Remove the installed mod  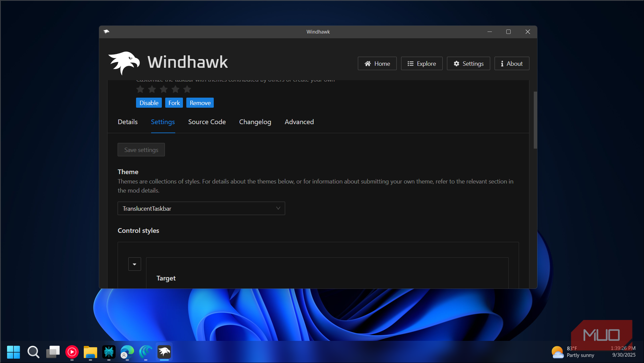[200, 103]
